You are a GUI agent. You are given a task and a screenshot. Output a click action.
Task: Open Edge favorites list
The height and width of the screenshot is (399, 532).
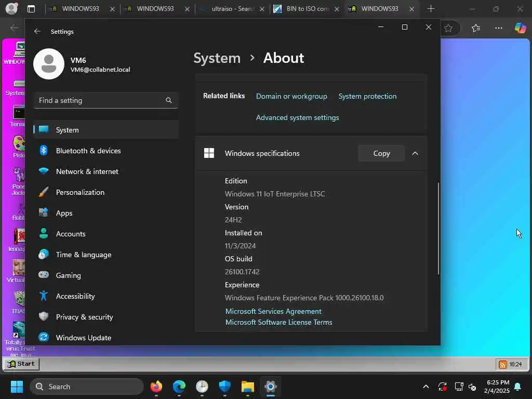476,28
